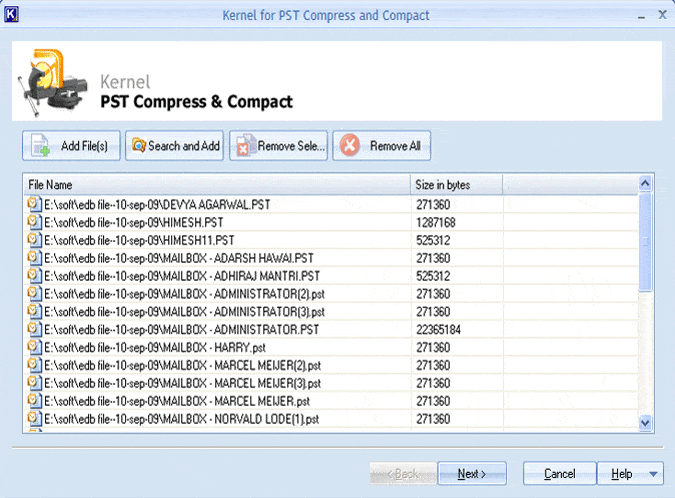Viewport: 675px width, 498px height.
Task: Select the MAILBOX - NORVALD LODE(1).pst row
Action: coord(331,419)
